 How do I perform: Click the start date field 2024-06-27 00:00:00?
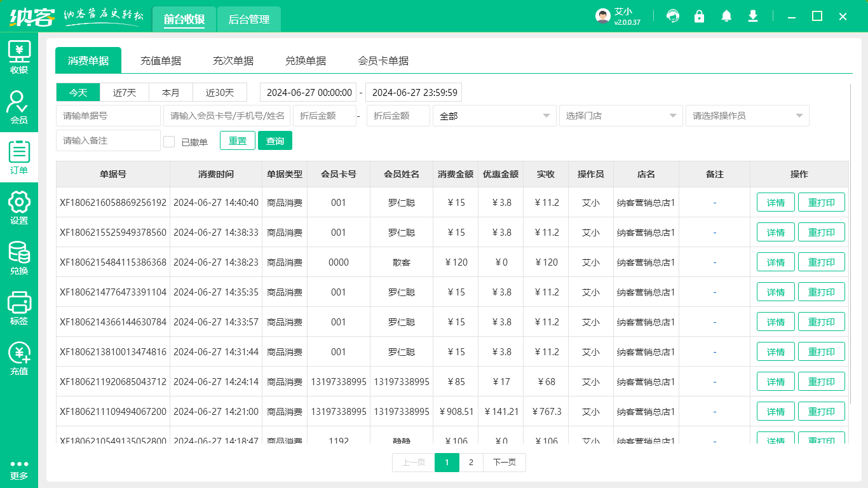point(308,92)
